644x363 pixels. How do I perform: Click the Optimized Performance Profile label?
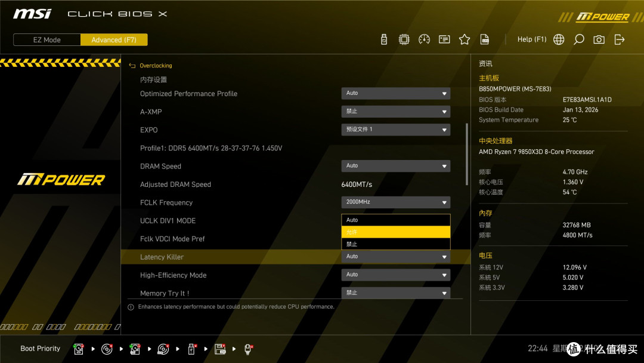click(x=188, y=94)
